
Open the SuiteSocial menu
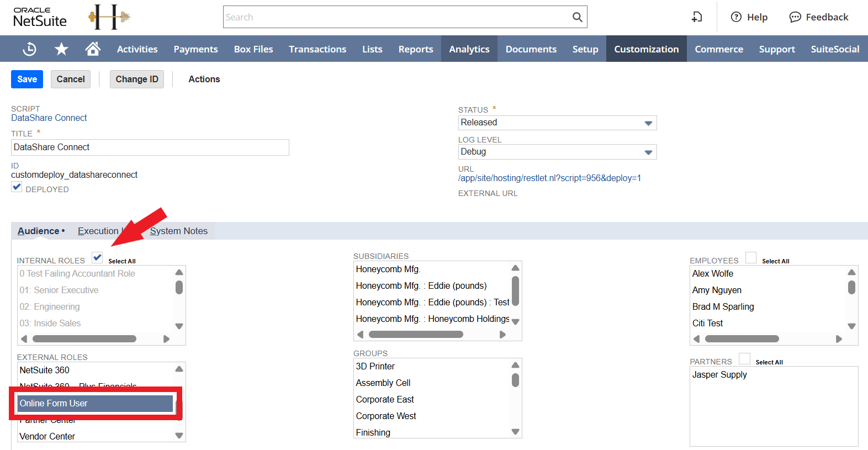[x=835, y=49]
